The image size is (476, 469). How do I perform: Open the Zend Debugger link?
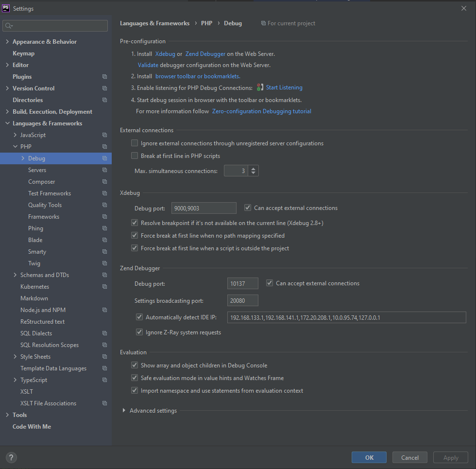pos(205,54)
